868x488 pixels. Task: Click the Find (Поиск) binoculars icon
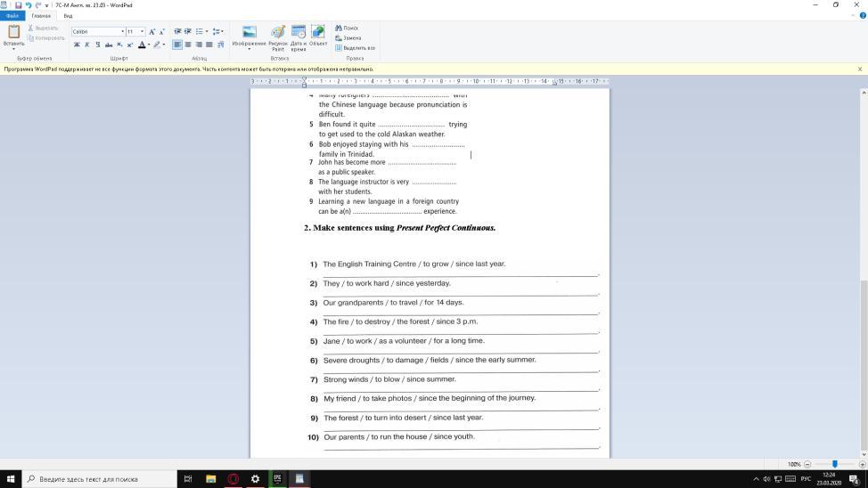pyautogui.click(x=340, y=28)
